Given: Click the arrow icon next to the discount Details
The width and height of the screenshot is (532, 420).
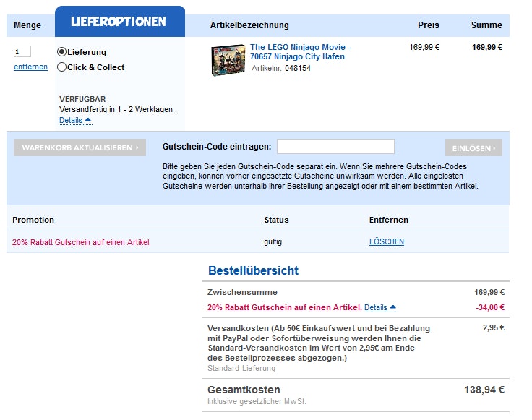Looking at the screenshot, I should 393,307.
